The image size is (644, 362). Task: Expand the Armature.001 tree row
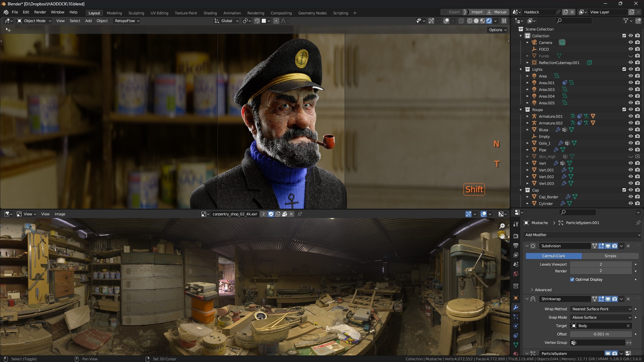(528, 116)
